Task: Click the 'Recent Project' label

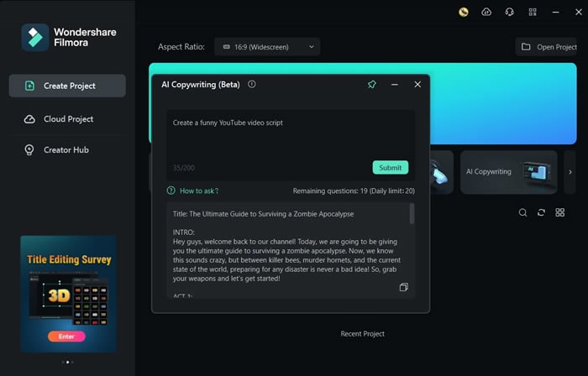Action: click(363, 334)
